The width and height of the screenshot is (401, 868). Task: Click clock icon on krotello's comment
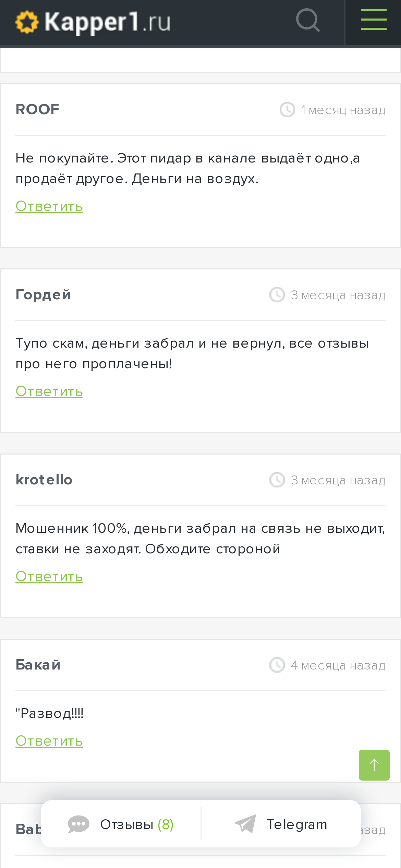[x=277, y=480]
